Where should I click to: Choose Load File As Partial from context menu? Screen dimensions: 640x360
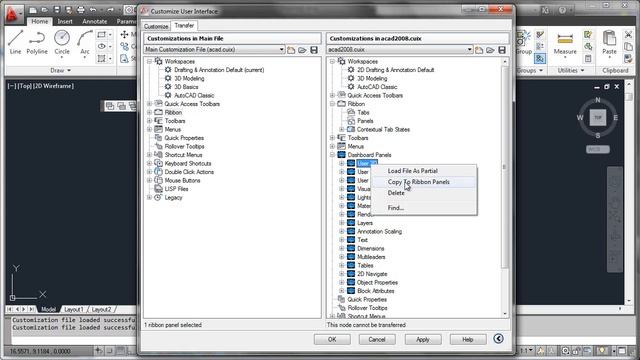(424, 171)
